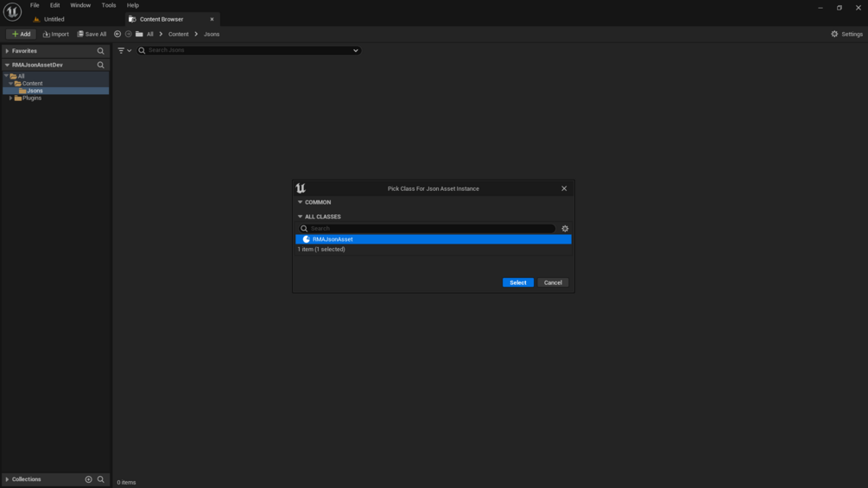Click the Import button

(x=56, y=35)
